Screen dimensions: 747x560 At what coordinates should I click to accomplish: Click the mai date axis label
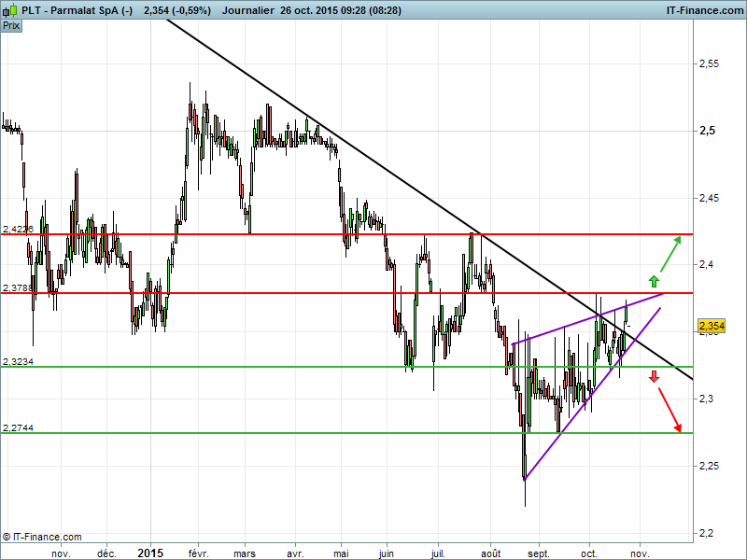tap(341, 553)
